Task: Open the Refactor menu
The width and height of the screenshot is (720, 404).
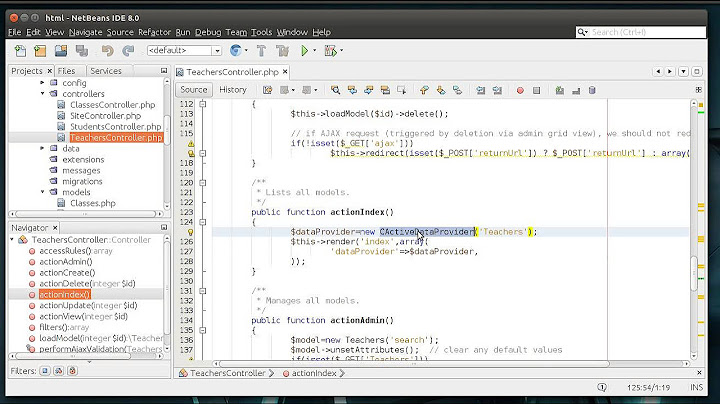Action: coord(154,32)
